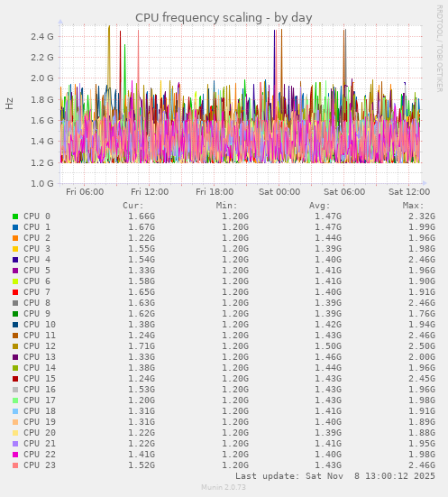
Task: Click CPU 0 max value 2.32G
Action: pos(422,216)
